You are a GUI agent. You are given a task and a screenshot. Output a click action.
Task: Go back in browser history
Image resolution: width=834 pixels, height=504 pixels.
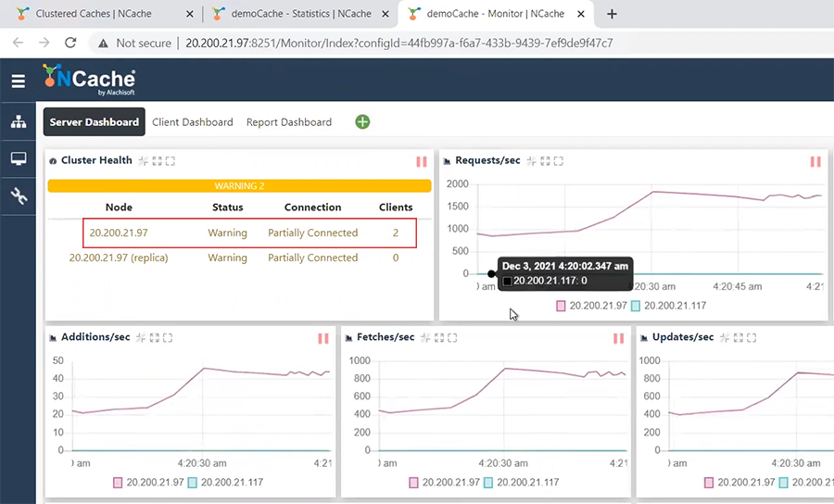click(19, 43)
